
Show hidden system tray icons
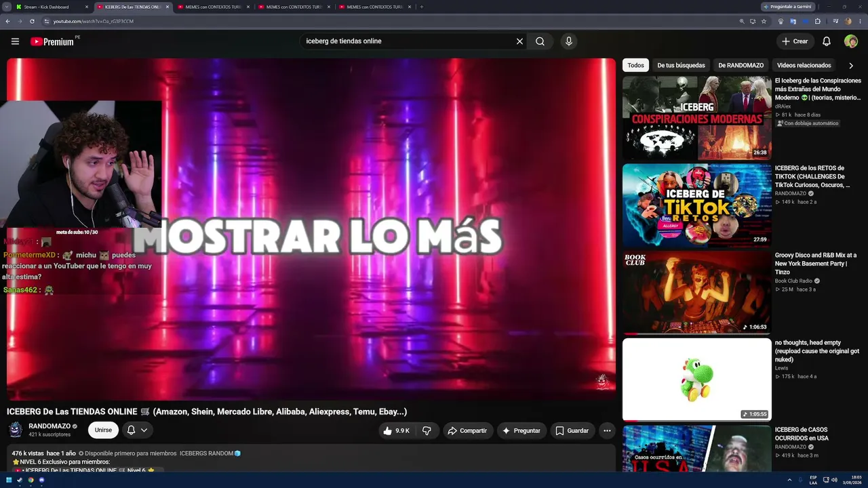coord(790,480)
